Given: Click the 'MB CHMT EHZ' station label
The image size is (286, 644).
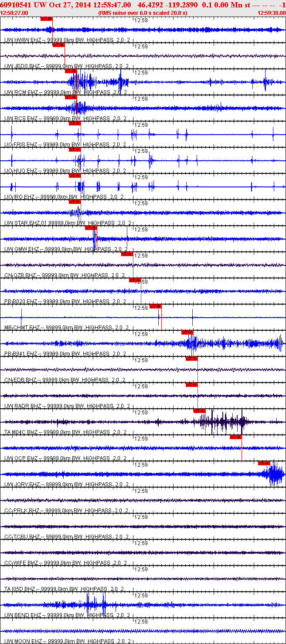Looking at the screenshot, I should (x=21, y=328).
